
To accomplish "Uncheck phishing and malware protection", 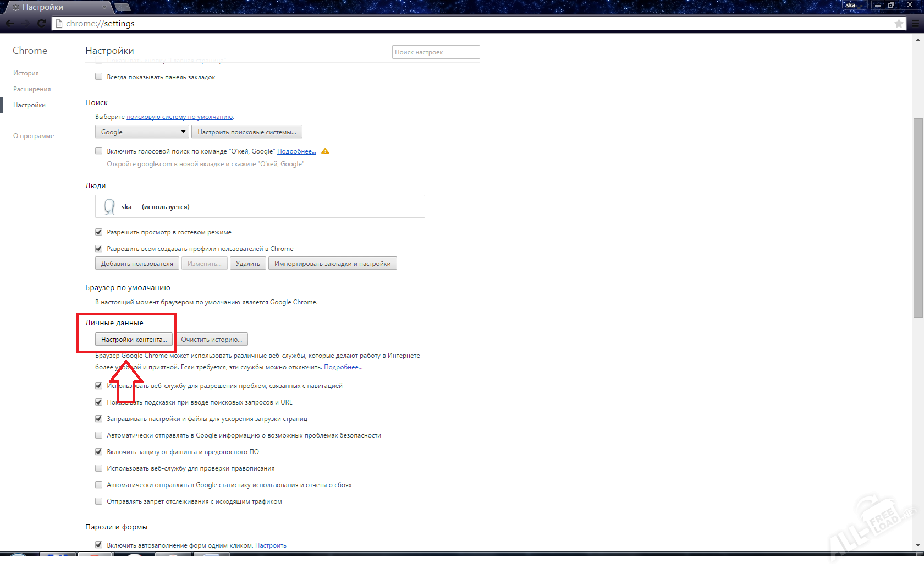I will click(x=99, y=452).
